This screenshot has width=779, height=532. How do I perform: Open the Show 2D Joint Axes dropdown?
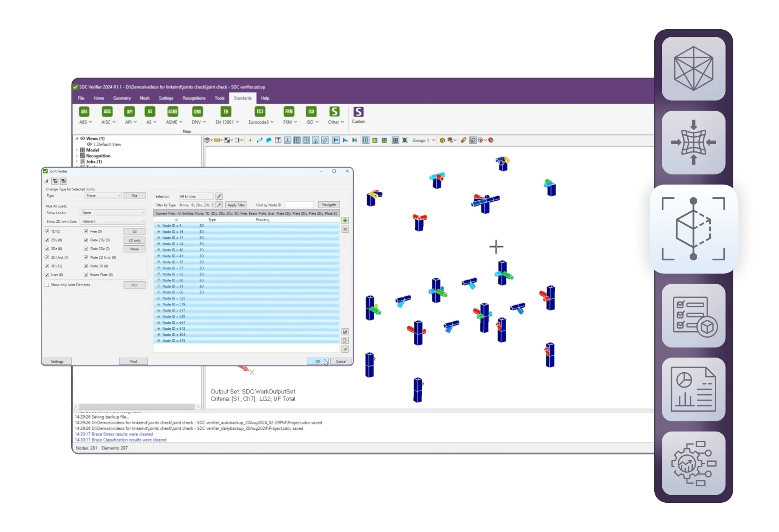[x=113, y=221]
